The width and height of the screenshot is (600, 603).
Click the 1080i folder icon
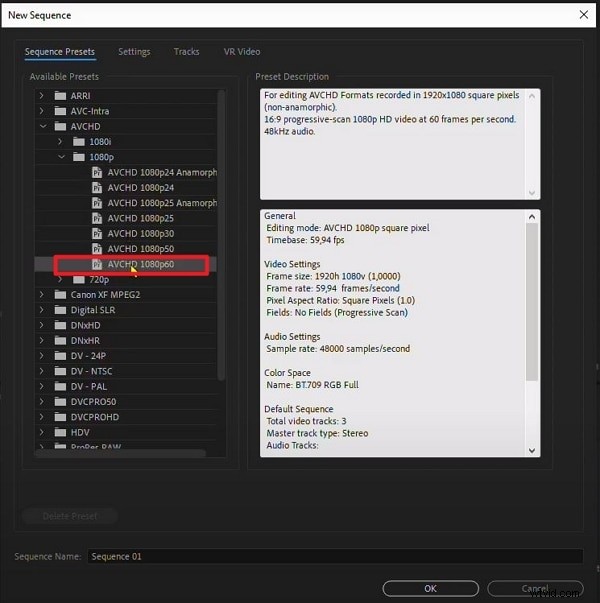(79, 142)
